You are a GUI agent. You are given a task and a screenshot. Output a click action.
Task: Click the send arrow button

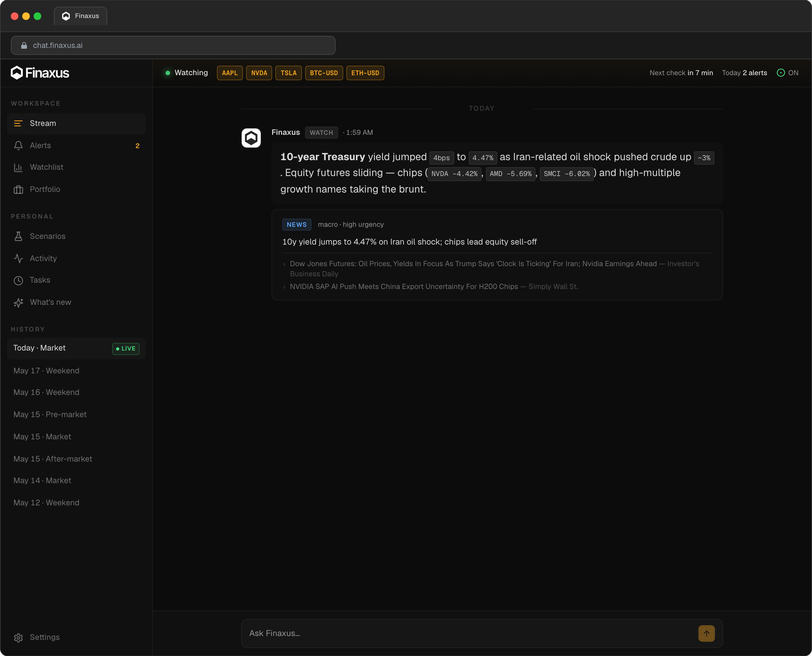(706, 633)
